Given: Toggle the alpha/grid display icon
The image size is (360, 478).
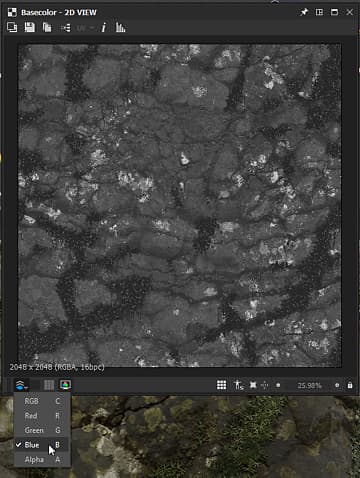Looking at the screenshot, I should coord(49,385).
